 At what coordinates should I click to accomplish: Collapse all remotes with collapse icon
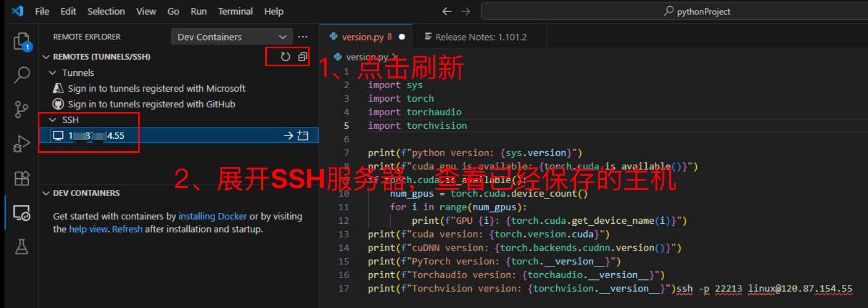click(x=303, y=57)
